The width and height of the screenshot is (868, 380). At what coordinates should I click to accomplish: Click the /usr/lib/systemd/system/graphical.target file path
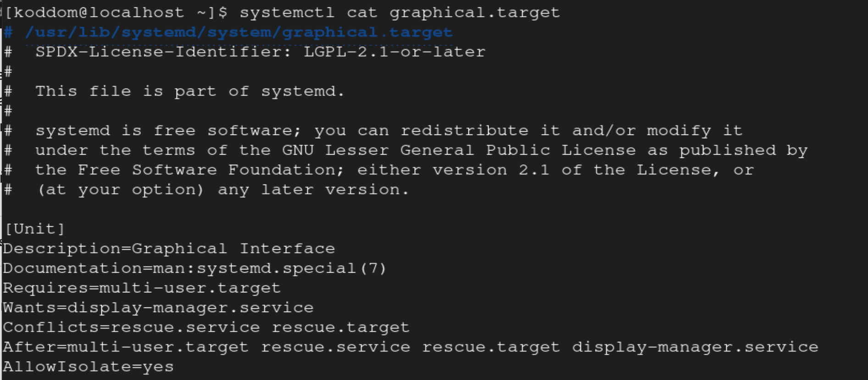click(239, 33)
